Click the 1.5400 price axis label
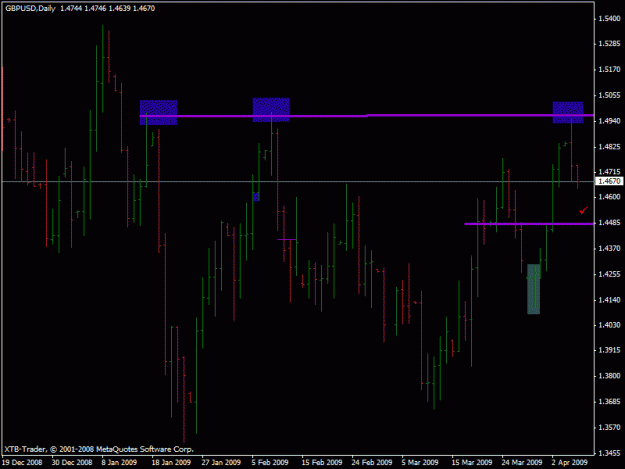The height and width of the screenshot is (469, 625). [x=609, y=18]
